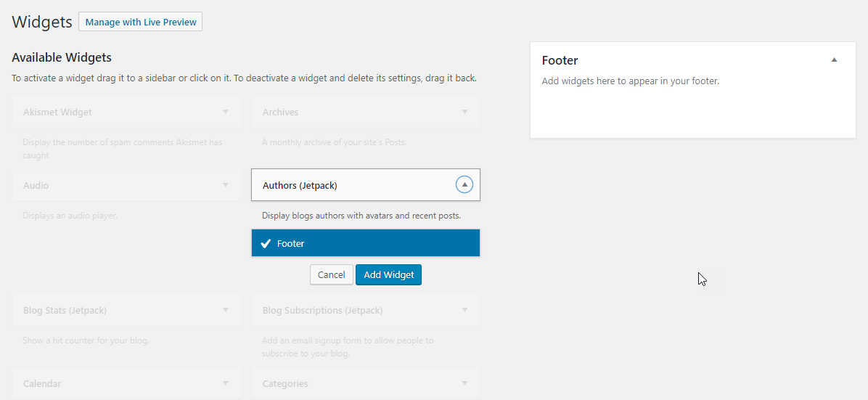
Task: Click the checkmark beside Footer
Action: [x=266, y=243]
